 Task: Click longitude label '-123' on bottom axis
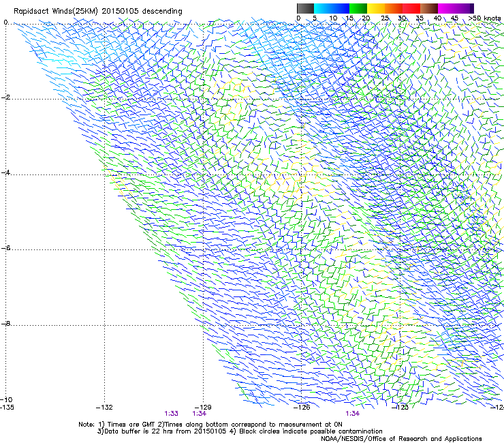pyautogui.click(x=400, y=408)
